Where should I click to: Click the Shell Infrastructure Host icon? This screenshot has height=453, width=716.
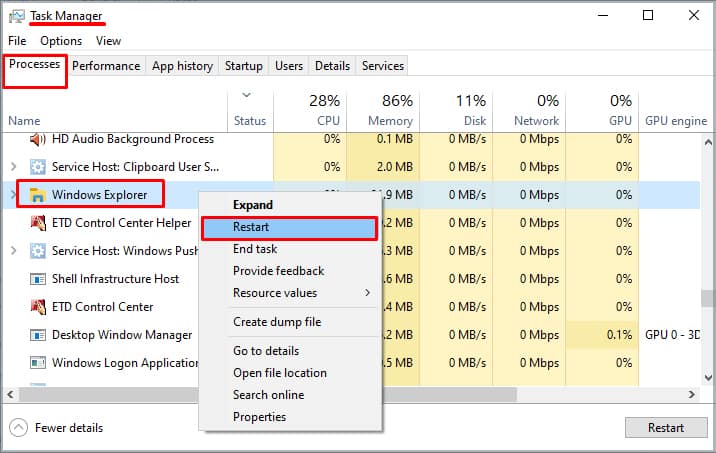[x=37, y=279]
